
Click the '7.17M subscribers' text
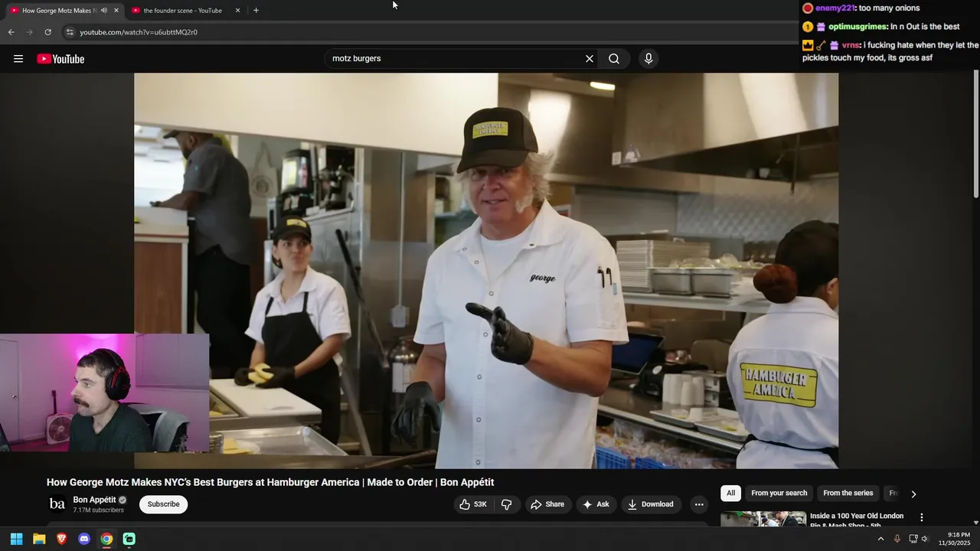(x=98, y=510)
